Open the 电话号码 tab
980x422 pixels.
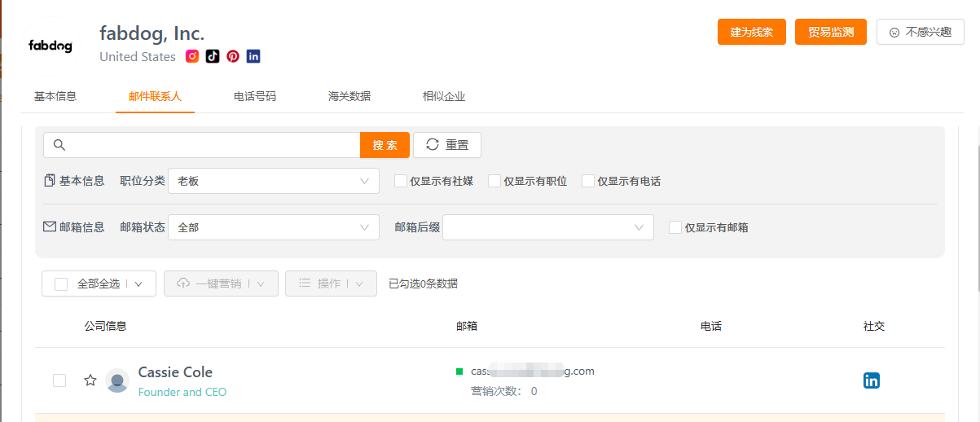coord(255,96)
